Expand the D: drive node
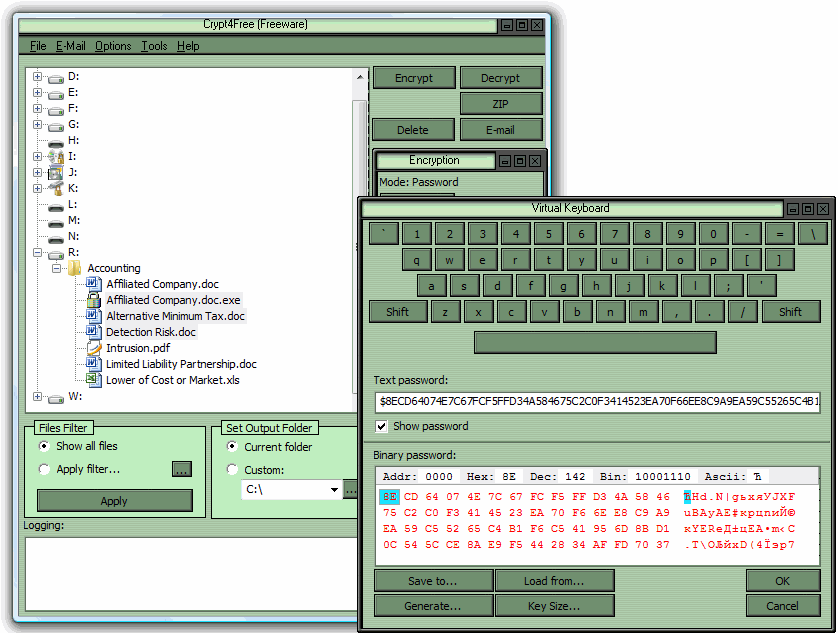The height and width of the screenshot is (633, 838). coord(37,76)
